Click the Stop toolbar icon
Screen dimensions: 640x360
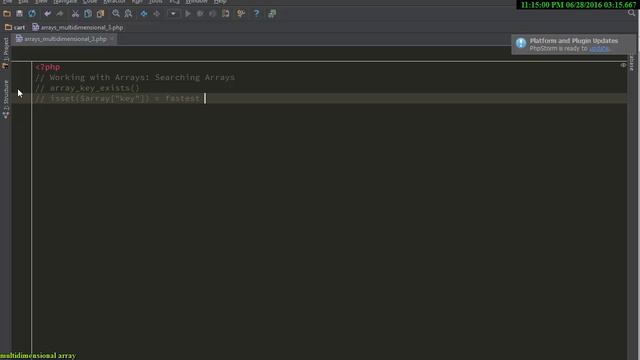213,13
